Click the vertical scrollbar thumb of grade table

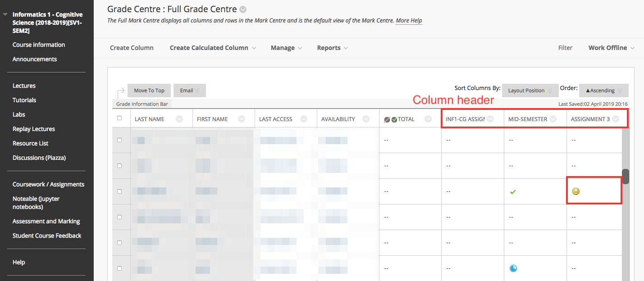[x=626, y=177]
